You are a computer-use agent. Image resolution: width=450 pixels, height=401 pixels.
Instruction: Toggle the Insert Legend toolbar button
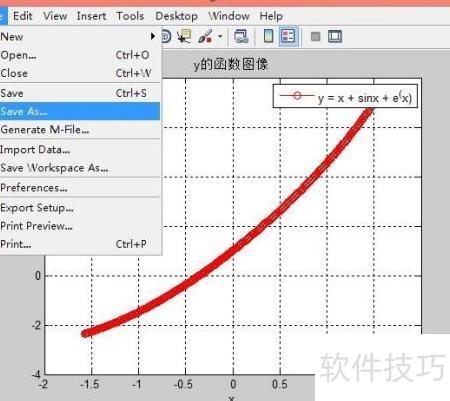click(x=288, y=36)
